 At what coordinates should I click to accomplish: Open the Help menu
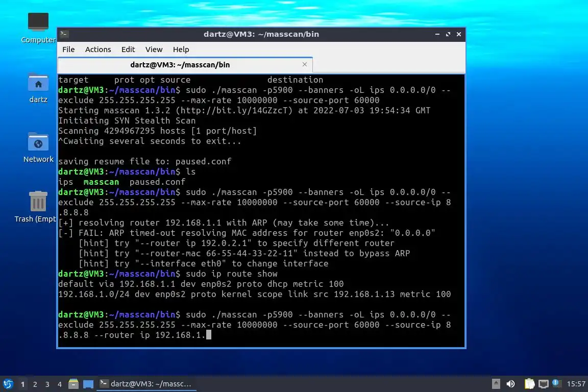coord(181,50)
